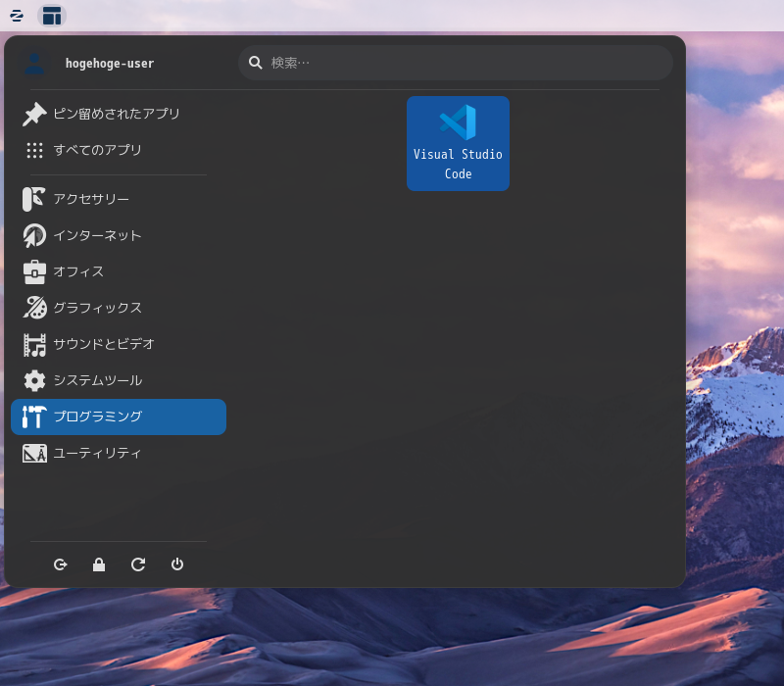Click the window layout icon in top panel
The width and height of the screenshot is (784, 686).
click(52, 16)
